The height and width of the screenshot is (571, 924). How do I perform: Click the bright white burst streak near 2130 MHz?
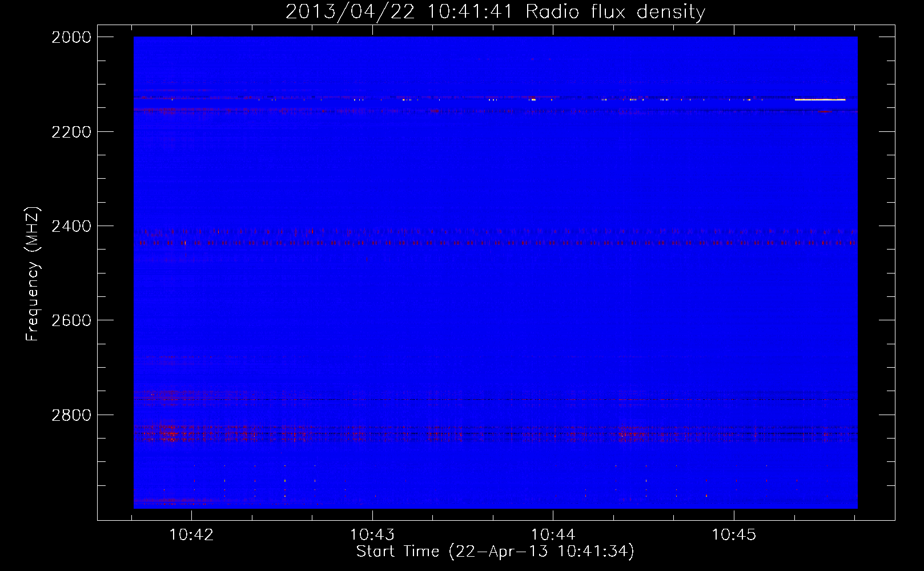pos(820,100)
